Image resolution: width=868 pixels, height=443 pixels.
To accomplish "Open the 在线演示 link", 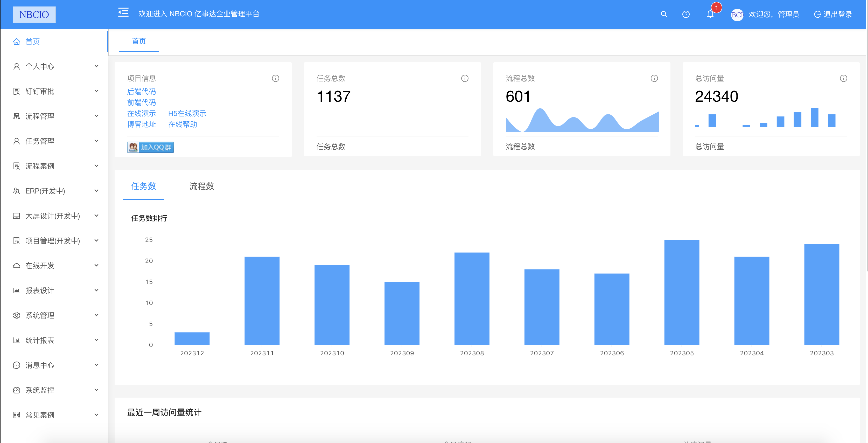I will [x=142, y=114].
